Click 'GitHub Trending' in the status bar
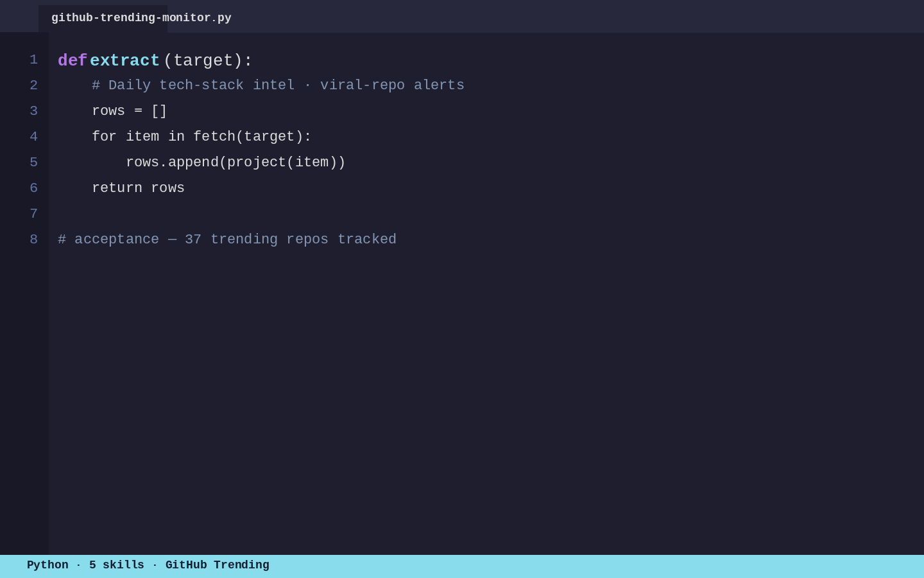The image size is (924, 578). (x=218, y=565)
